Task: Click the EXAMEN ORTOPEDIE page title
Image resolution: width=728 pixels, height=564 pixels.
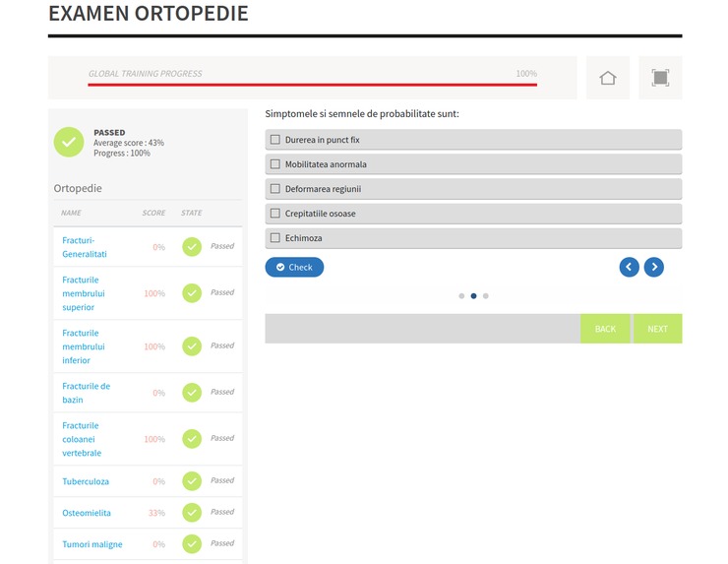Action: coord(149,13)
